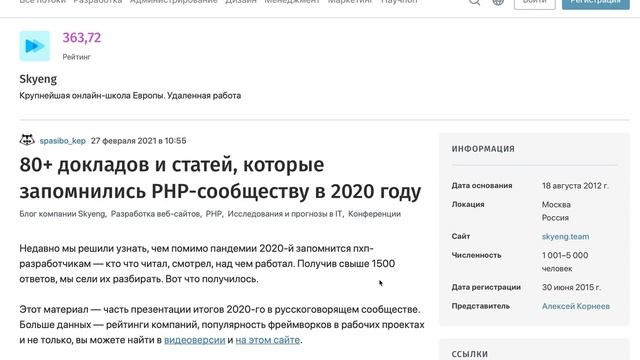The width and height of the screenshot is (640, 360).
Task: Open the Дизайн stream in navigation
Action: point(241,2)
